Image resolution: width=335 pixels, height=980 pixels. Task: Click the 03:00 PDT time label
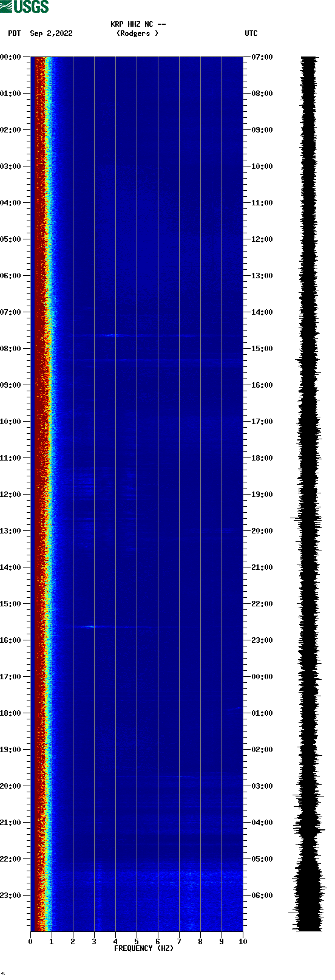[x=11, y=166]
